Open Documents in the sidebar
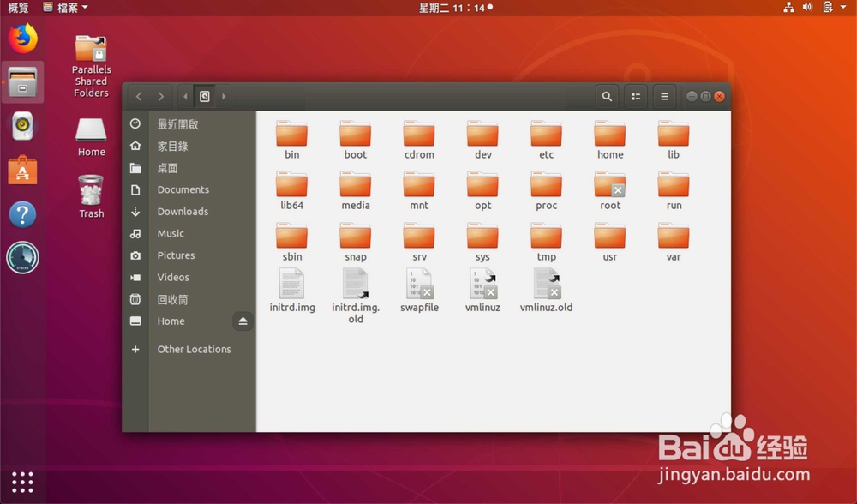Image resolution: width=857 pixels, height=504 pixels. 189,189
